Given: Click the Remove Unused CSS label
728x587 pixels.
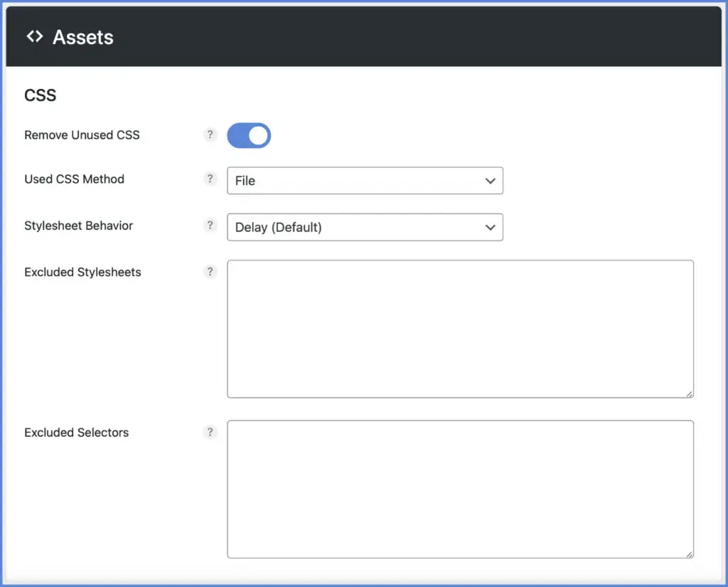Looking at the screenshot, I should pos(82,134).
